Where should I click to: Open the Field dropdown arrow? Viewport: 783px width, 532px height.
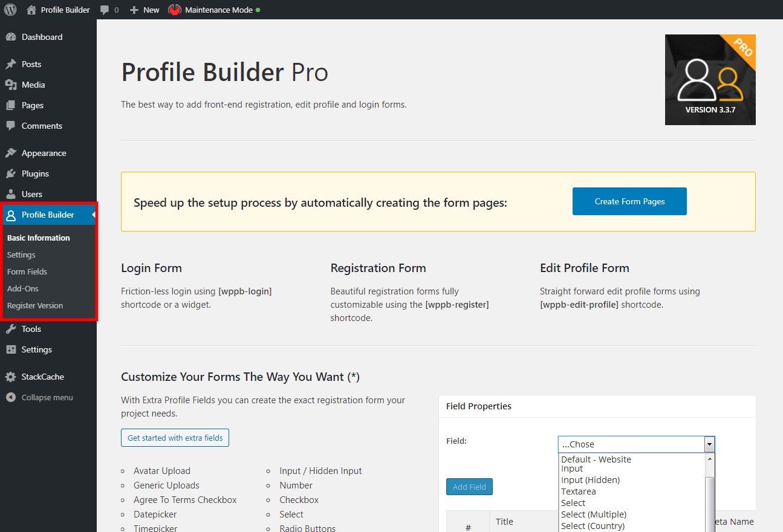tap(710, 444)
